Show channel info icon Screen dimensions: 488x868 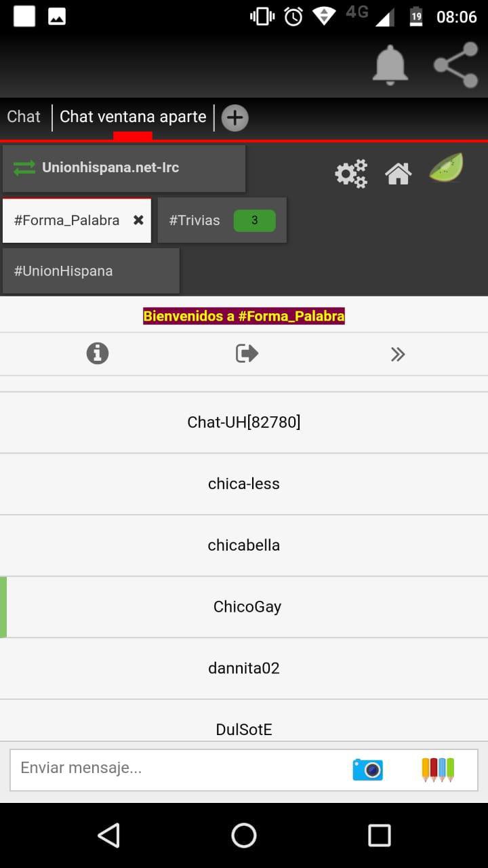click(x=98, y=353)
